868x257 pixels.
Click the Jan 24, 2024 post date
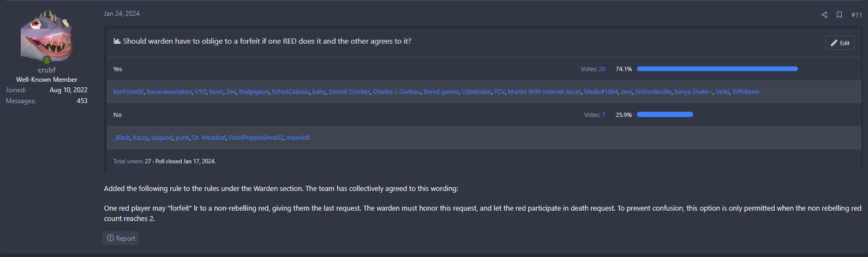point(122,14)
